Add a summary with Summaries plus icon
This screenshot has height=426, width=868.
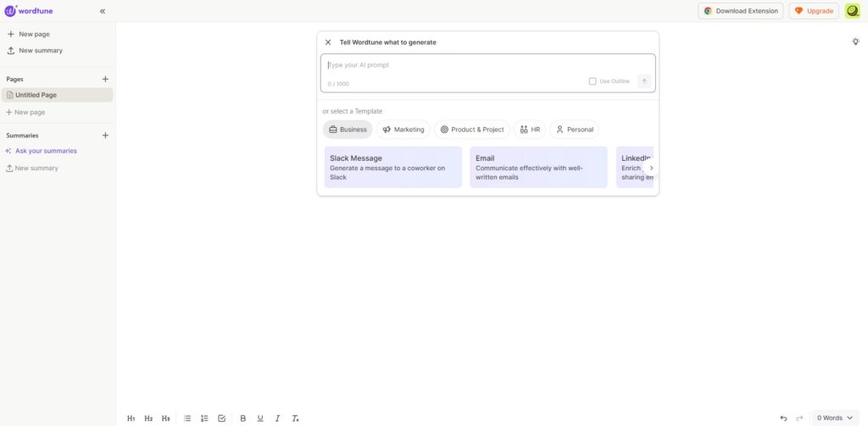point(105,136)
